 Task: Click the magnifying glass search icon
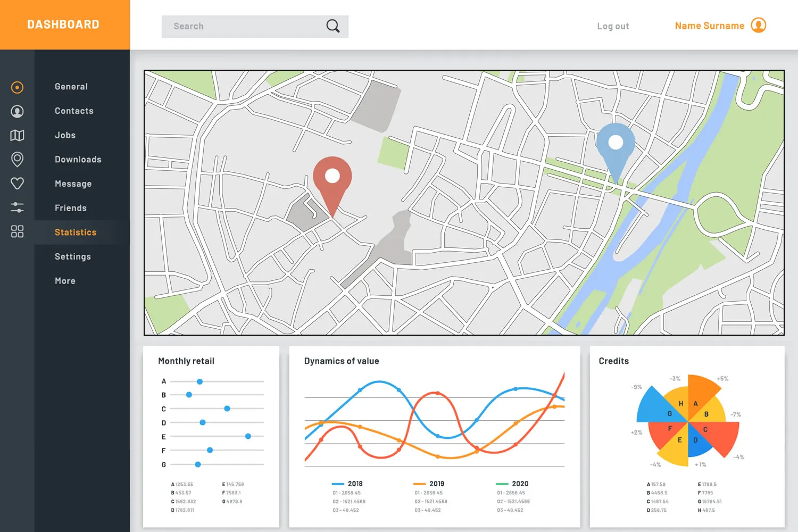point(332,26)
